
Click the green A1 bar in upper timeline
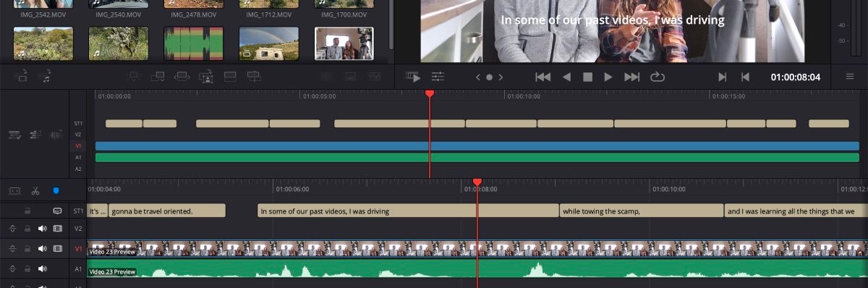[477, 157]
